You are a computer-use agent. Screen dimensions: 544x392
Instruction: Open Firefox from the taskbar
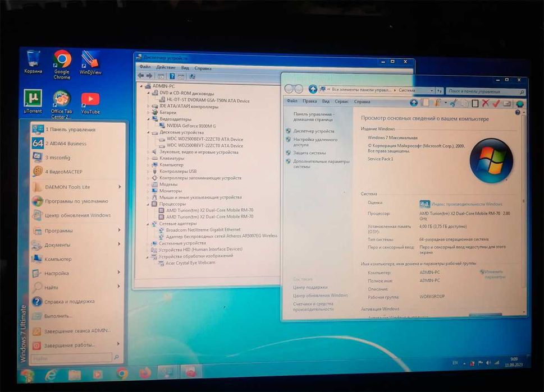click(x=145, y=373)
